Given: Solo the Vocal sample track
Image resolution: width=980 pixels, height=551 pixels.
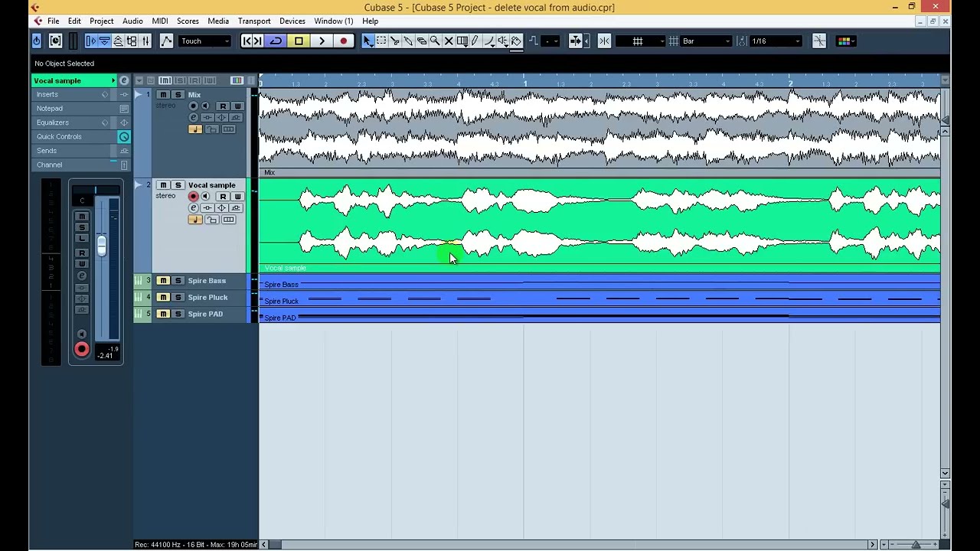Looking at the screenshot, I should 178,185.
